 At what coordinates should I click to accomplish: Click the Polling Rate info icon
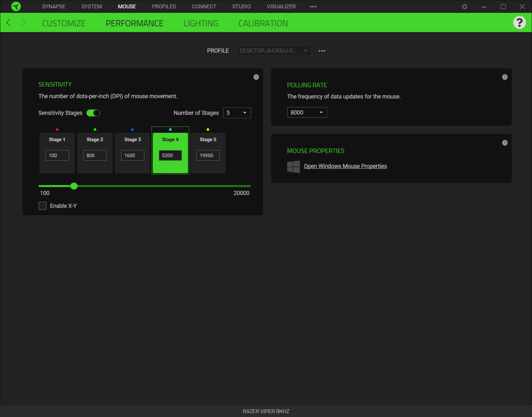coord(505,77)
